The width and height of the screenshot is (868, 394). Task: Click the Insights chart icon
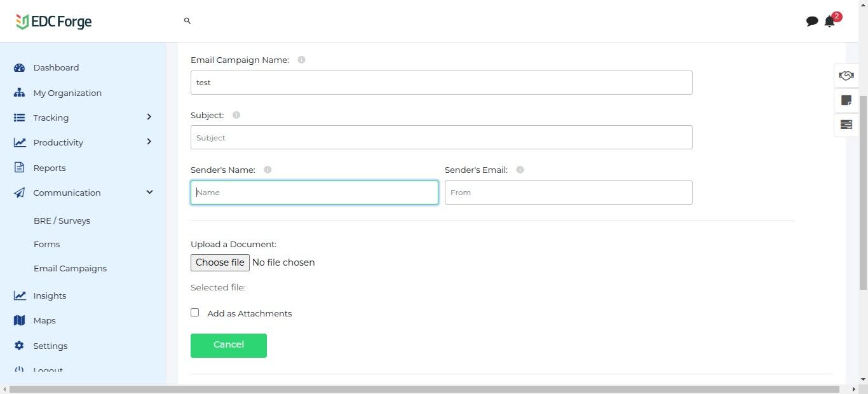(20, 295)
